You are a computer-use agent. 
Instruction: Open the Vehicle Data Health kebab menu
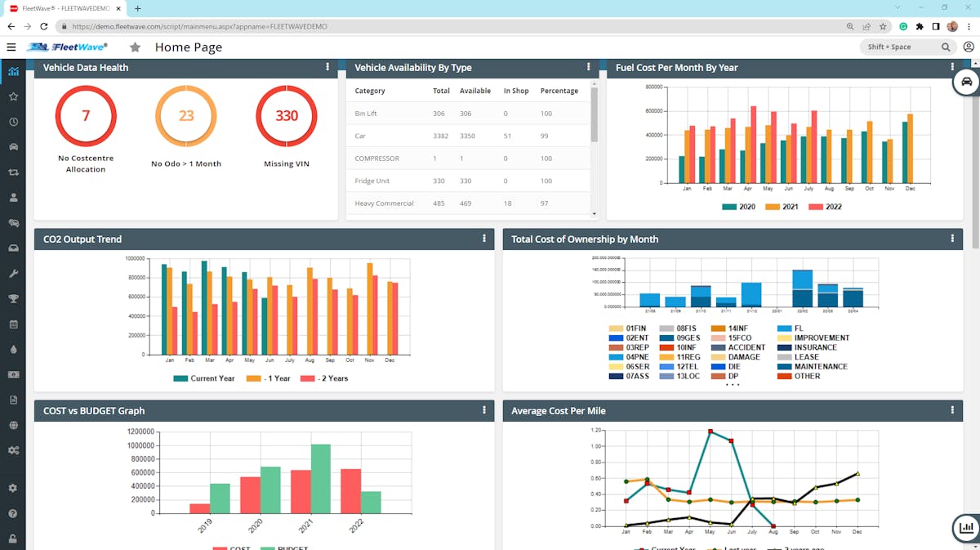tap(327, 67)
